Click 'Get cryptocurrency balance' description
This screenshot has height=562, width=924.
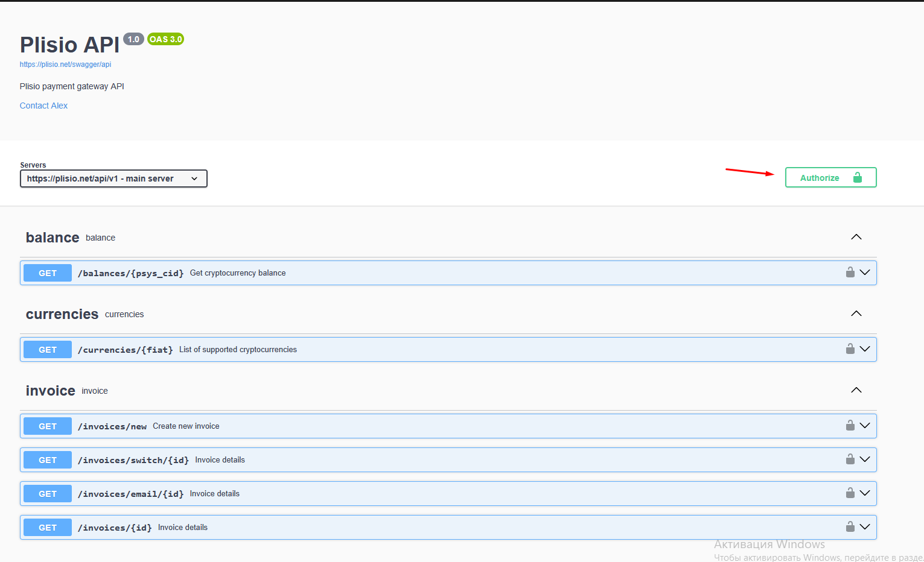[x=238, y=273]
